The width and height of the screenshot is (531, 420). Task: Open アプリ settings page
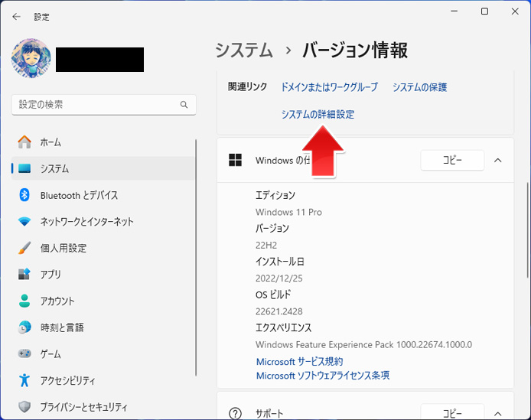coord(103,274)
